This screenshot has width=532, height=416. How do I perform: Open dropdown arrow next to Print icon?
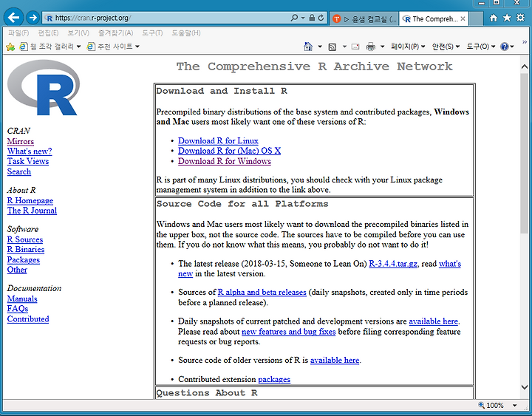383,47
